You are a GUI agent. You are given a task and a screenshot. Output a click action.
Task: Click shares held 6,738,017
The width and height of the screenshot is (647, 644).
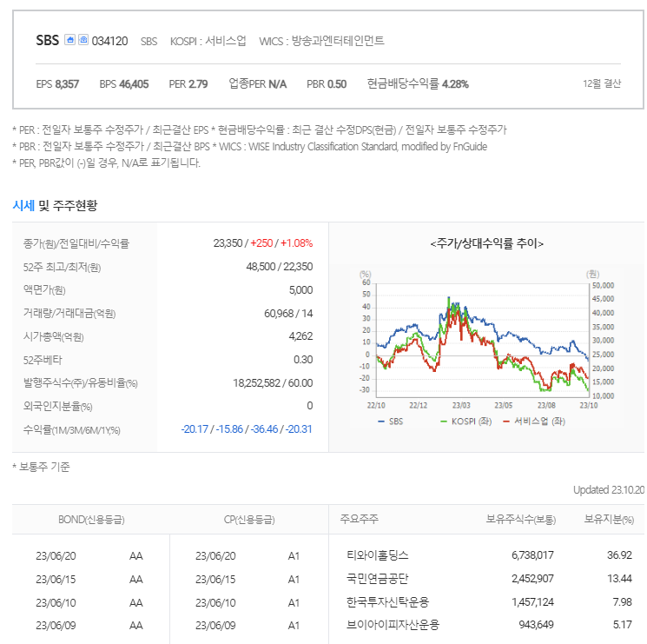tap(532, 555)
